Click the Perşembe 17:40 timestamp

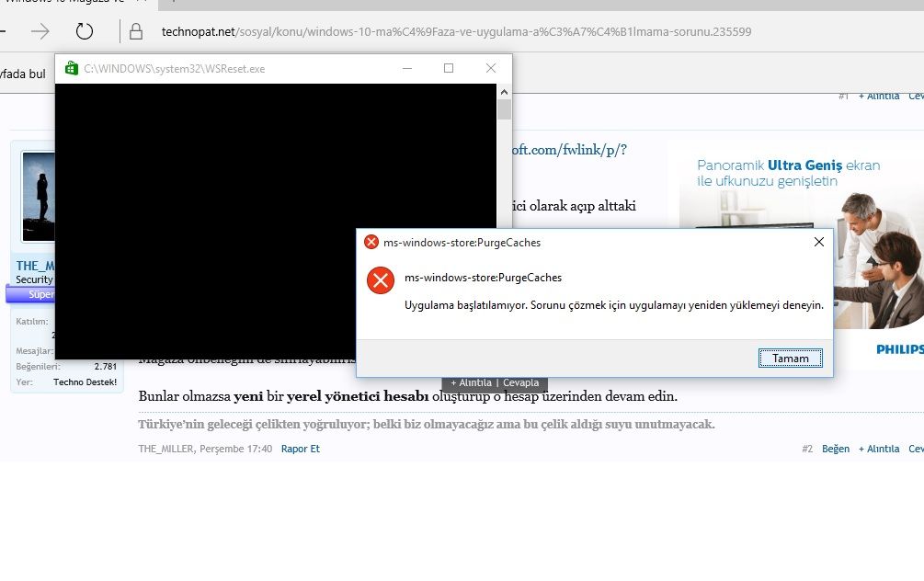pyautogui.click(x=235, y=449)
